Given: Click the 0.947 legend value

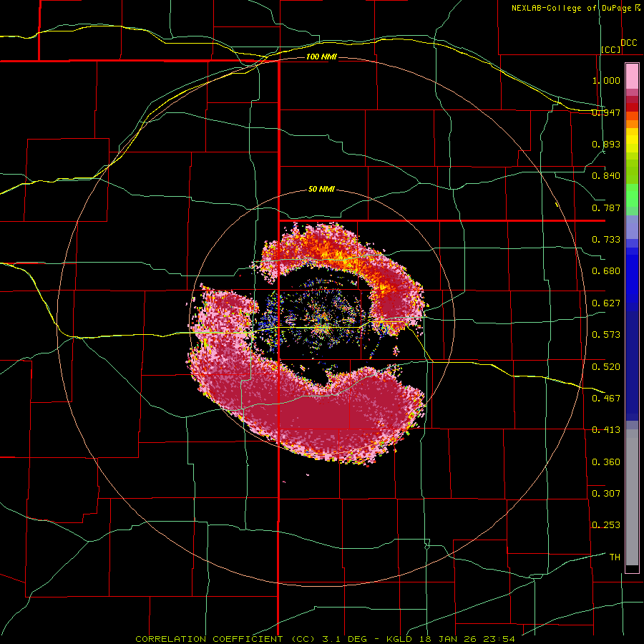Looking at the screenshot, I should (x=606, y=112).
